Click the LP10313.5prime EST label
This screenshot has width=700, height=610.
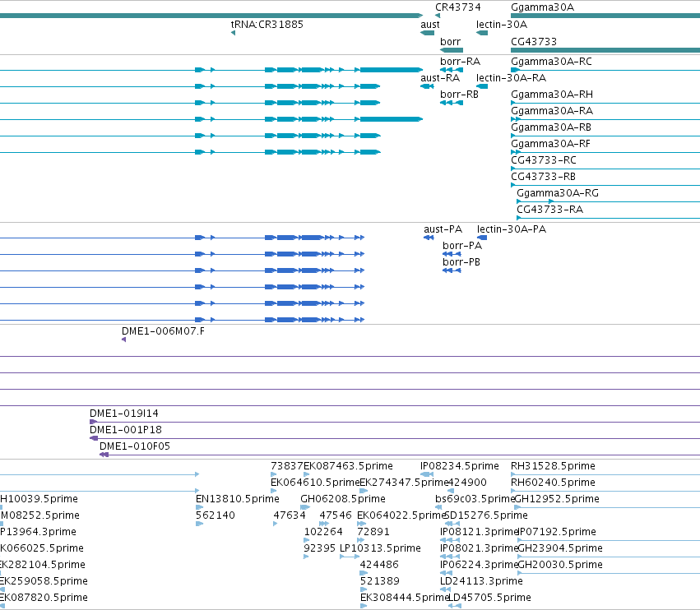click(380, 548)
